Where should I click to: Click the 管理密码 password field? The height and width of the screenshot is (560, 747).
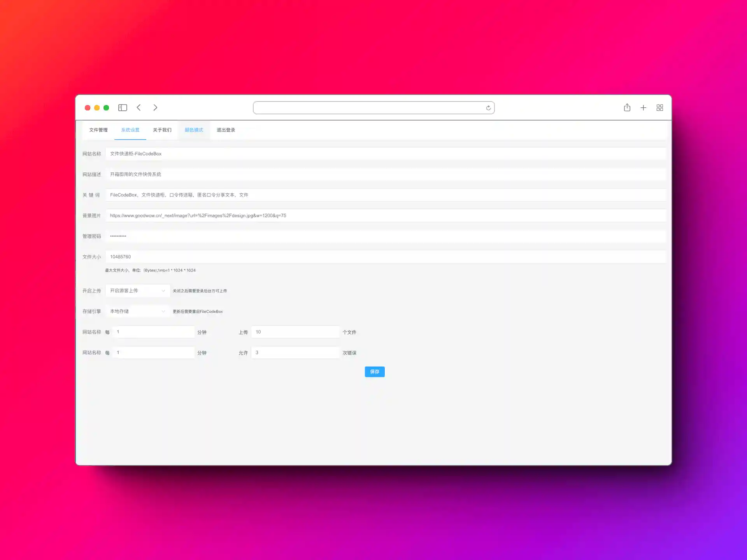[x=385, y=236]
